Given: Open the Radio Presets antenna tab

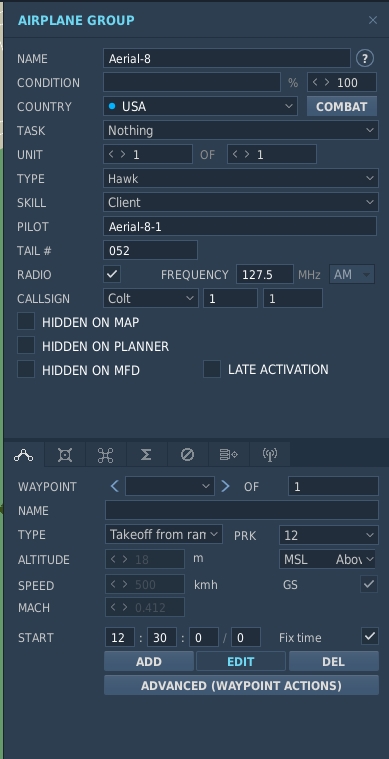Looking at the screenshot, I should pos(269,455).
